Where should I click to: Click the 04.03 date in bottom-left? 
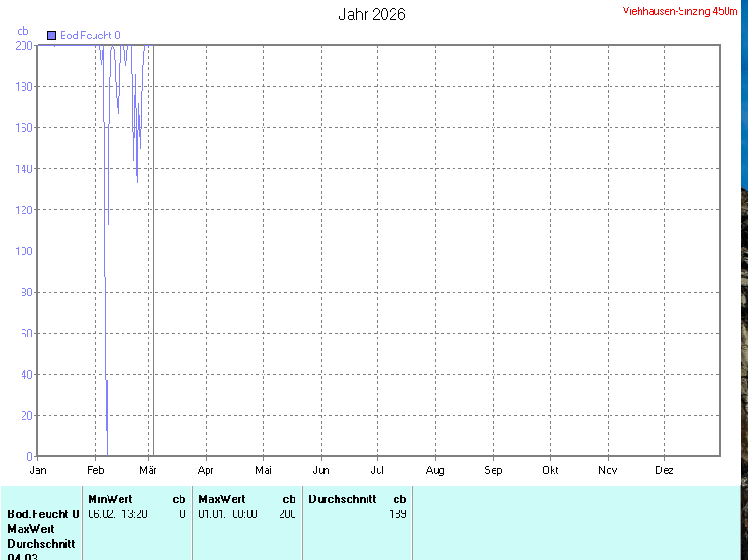[23, 555]
